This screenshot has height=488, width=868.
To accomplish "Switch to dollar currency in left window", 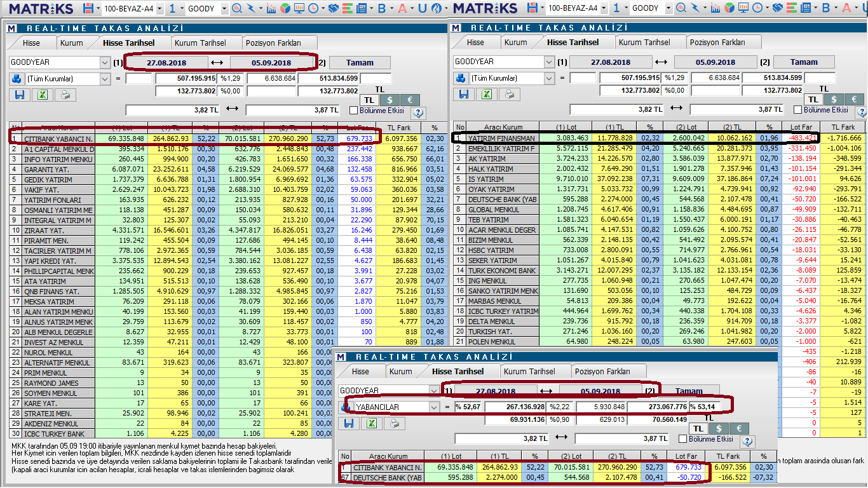I will pyautogui.click(x=390, y=100).
